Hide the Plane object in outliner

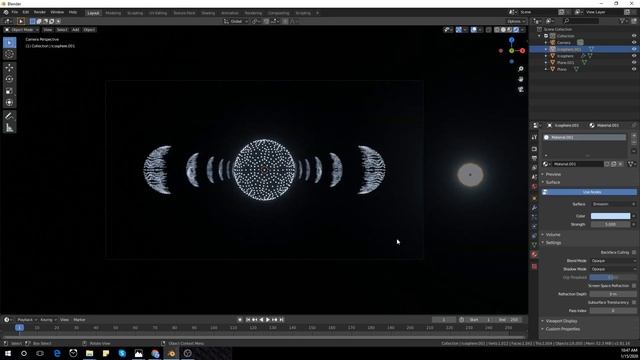(634, 69)
